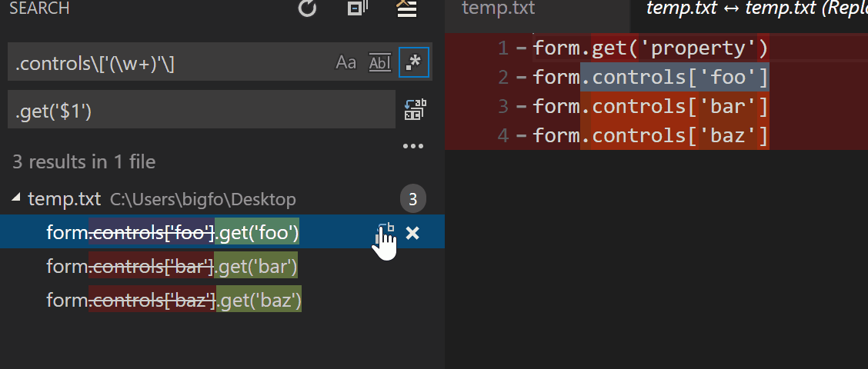Click into the search pattern input field
The width and height of the screenshot is (868, 369).
[x=169, y=63]
